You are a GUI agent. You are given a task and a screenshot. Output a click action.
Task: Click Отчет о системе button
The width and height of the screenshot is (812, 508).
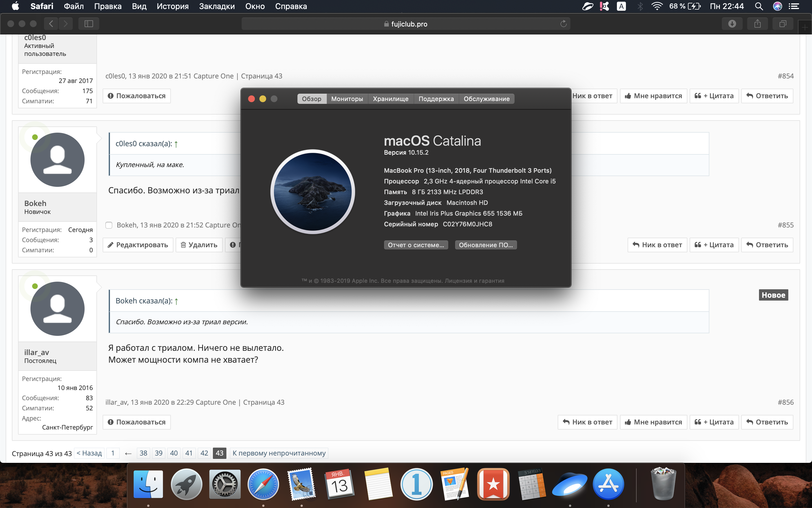[x=416, y=245]
